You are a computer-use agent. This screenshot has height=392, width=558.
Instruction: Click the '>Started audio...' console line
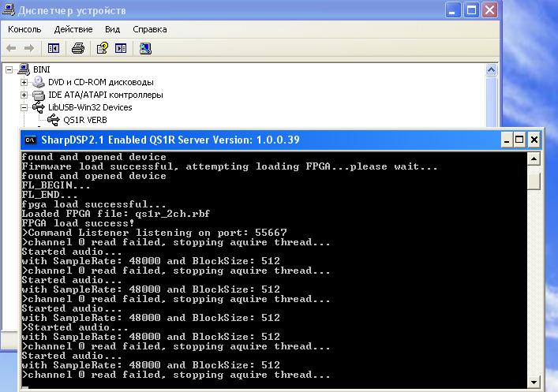click(75, 327)
